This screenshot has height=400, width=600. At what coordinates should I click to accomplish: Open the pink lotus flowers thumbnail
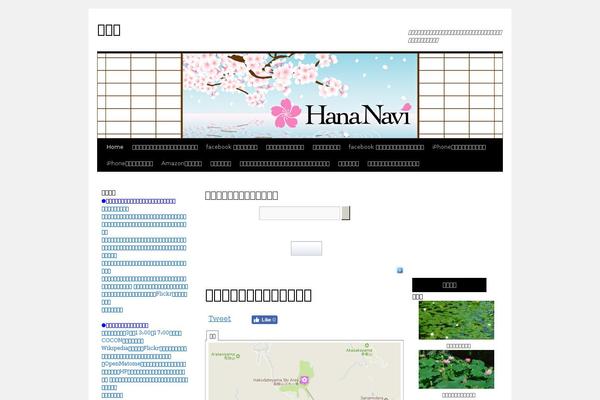(x=456, y=369)
